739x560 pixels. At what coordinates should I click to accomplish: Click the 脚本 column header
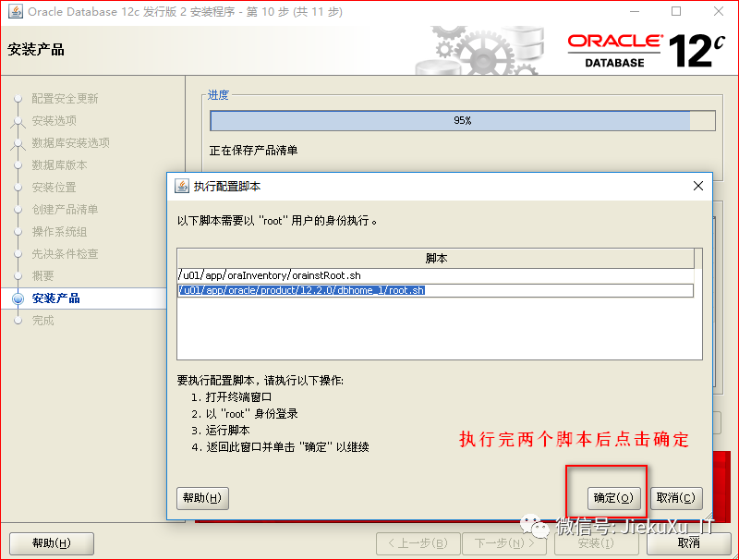[x=435, y=259]
